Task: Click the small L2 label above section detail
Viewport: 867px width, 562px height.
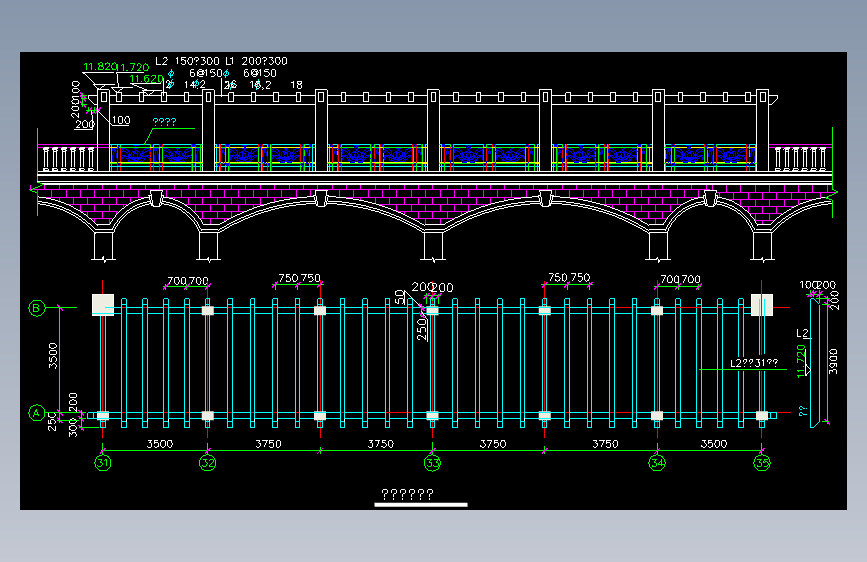Action: (x=802, y=333)
